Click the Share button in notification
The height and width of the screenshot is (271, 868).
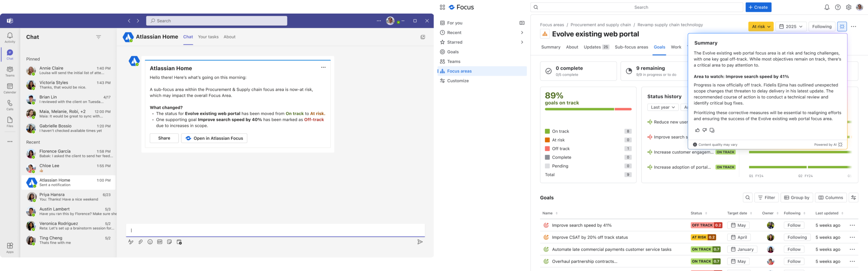point(164,138)
